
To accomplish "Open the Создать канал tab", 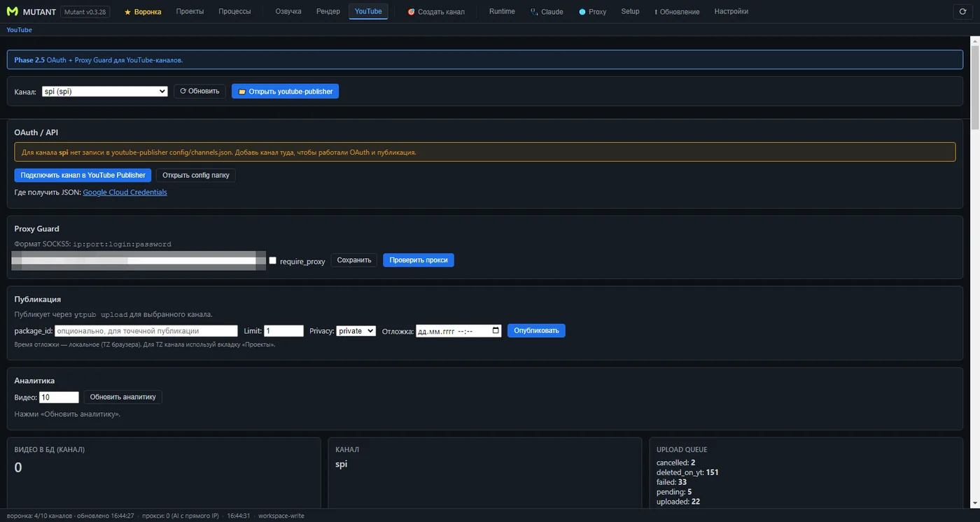I will click(436, 12).
